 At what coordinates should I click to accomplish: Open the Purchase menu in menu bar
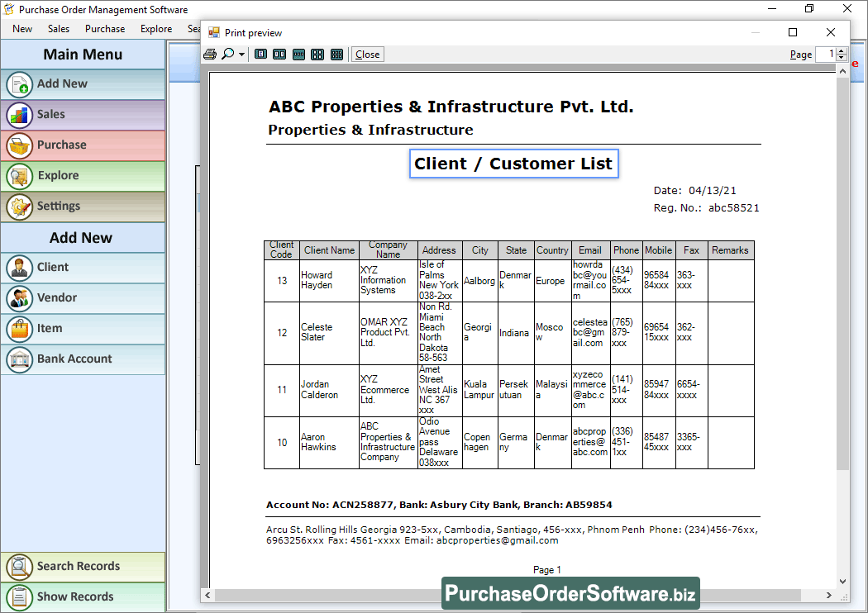[x=105, y=29]
